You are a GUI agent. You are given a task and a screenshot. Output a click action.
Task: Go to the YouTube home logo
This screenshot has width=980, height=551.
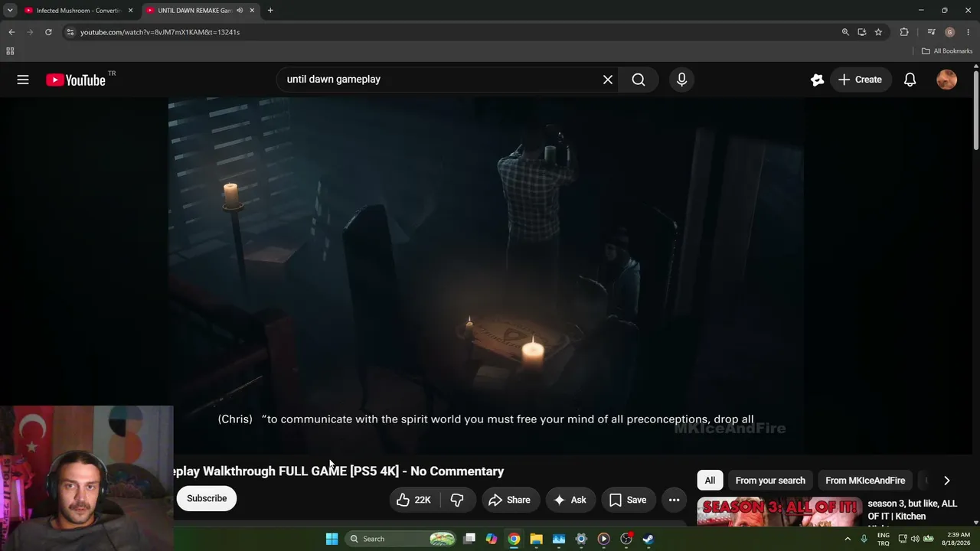[76, 80]
